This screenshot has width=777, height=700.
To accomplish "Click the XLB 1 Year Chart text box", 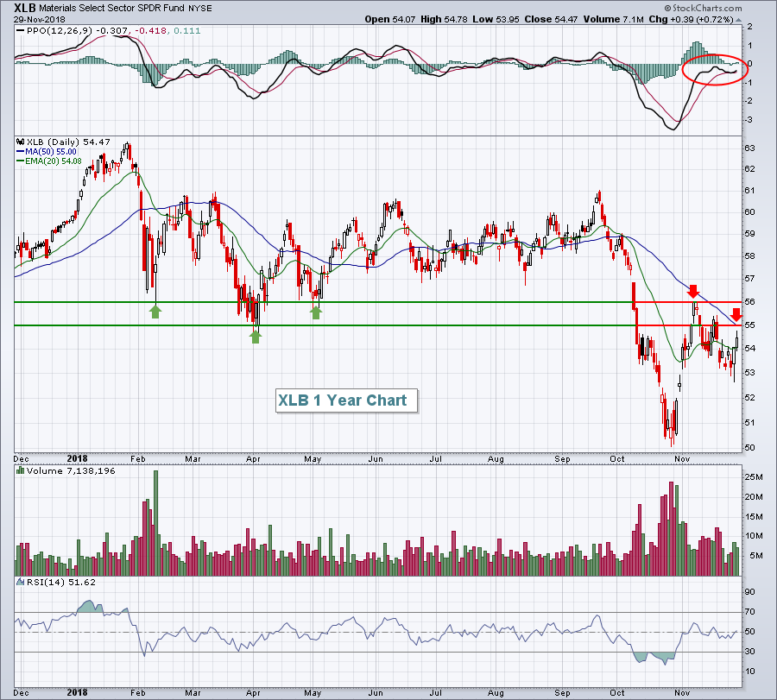I will [346, 400].
